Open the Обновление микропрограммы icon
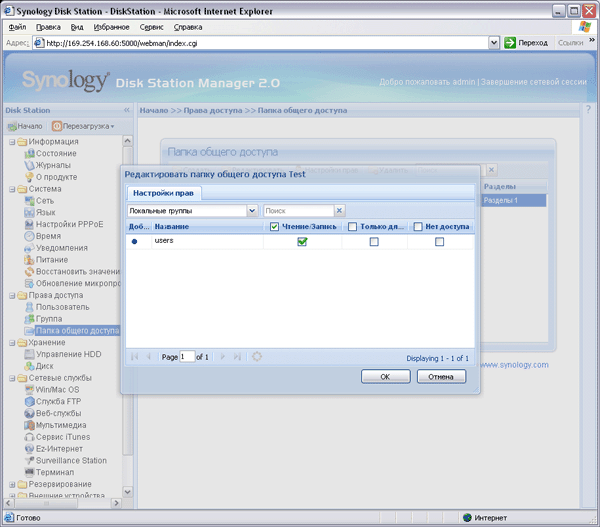Image resolution: width=600 pixels, height=527 pixels. pos(29,284)
